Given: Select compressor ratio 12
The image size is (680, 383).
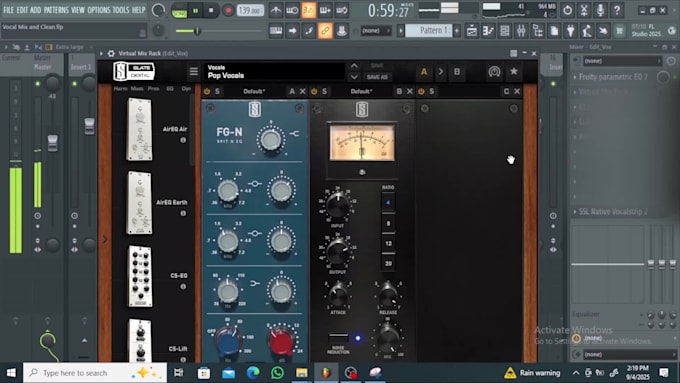Looking at the screenshot, I should tap(388, 243).
